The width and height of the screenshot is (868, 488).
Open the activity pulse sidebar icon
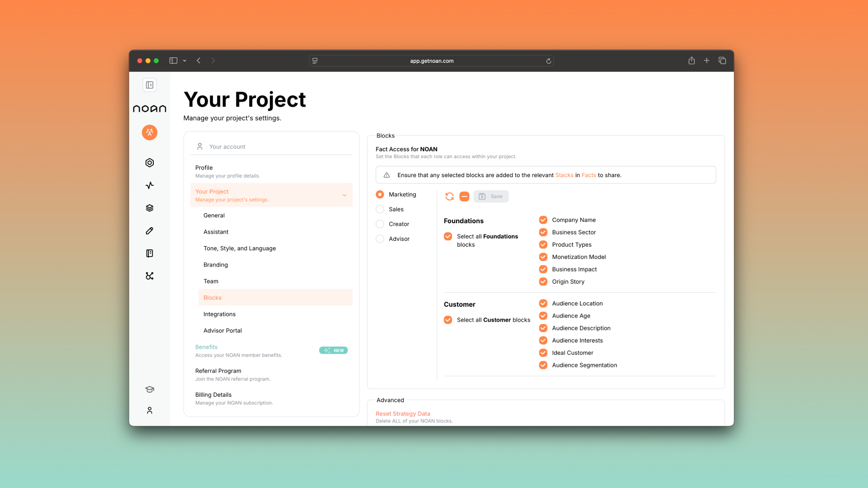pos(150,185)
